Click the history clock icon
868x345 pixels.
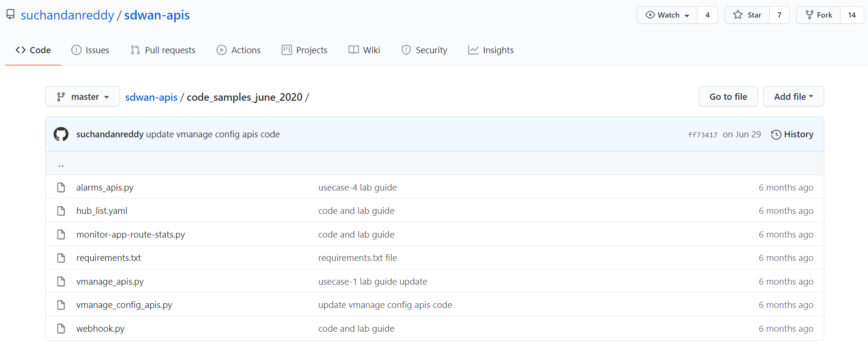[x=776, y=134]
